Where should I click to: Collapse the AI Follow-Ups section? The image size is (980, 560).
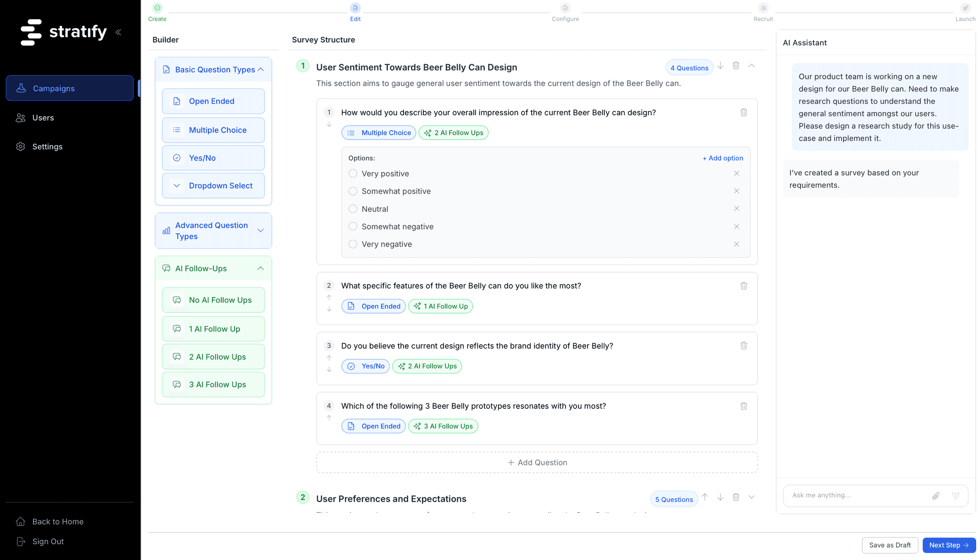pyautogui.click(x=261, y=268)
